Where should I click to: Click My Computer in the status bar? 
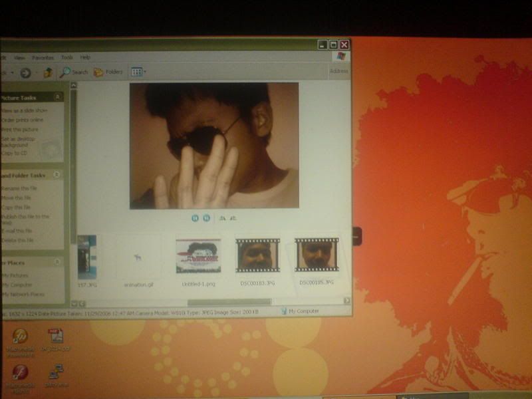point(300,311)
